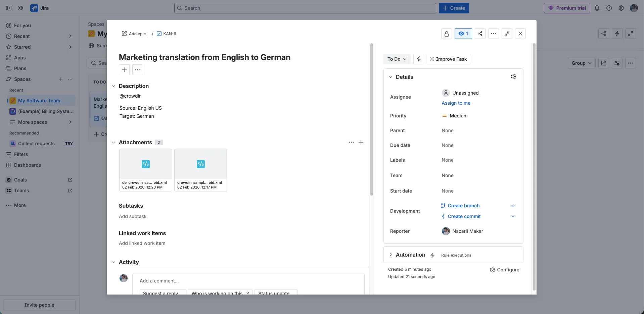This screenshot has width=644, height=314.
Task: Click the minimize issue view icon
Action: 507,34
